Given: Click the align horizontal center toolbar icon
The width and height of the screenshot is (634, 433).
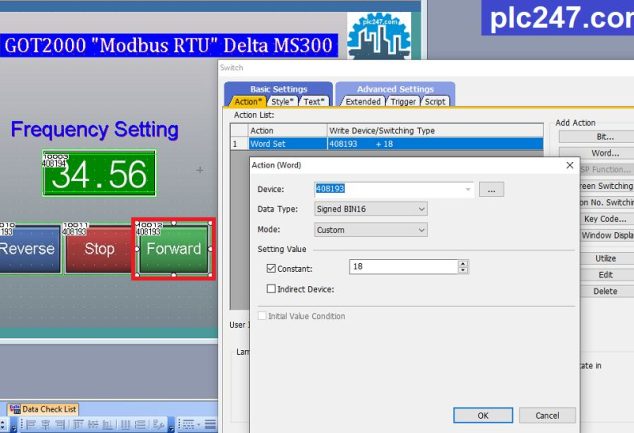Looking at the screenshot, I should [45, 425].
